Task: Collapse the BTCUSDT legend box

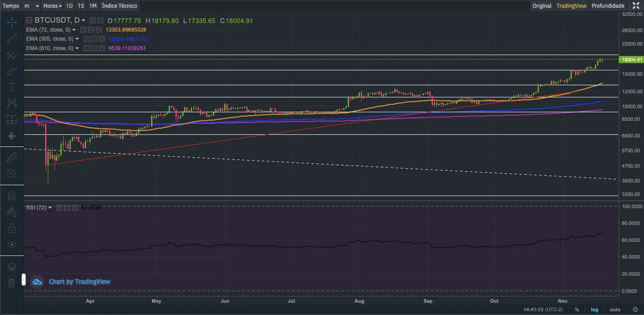Action: [x=29, y=20]
